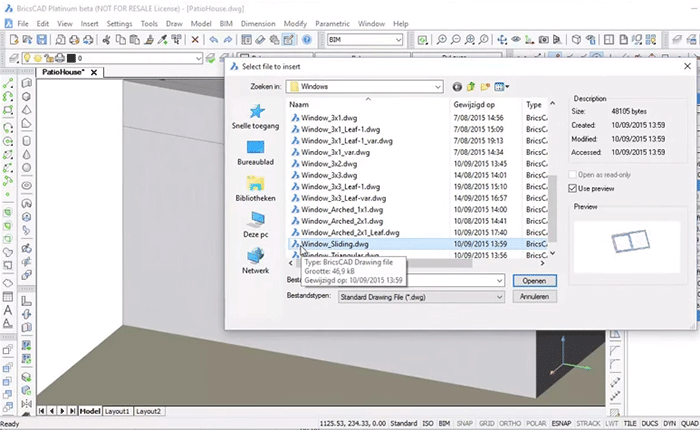Click the Save (floppy disk) toolbar icon
The height and width of the screenshot is (430, 700).
[42, 40]
